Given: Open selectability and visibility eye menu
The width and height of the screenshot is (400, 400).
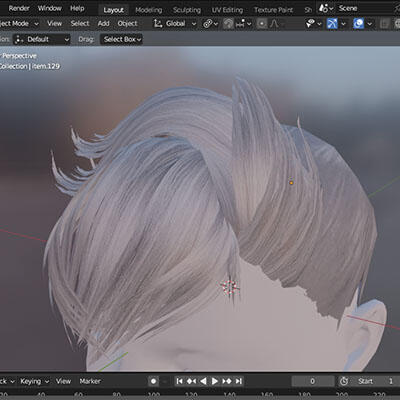Looking at the screenshot, I should coord(314,24).
